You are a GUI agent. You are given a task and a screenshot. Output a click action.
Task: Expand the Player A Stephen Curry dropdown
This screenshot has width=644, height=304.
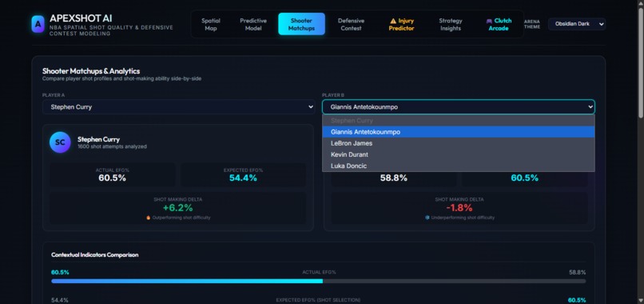pos(179,107)
